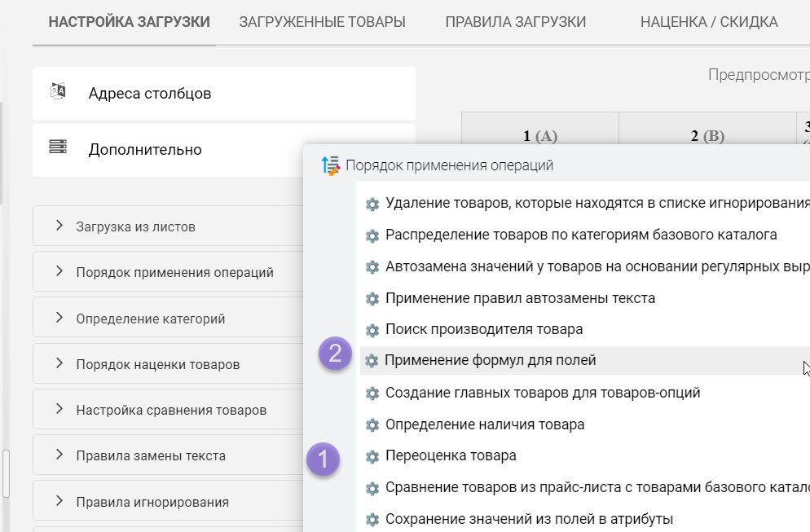
Task: Select Сравнение товаров из прайс-листа text
Action: [x=597, y=487]
